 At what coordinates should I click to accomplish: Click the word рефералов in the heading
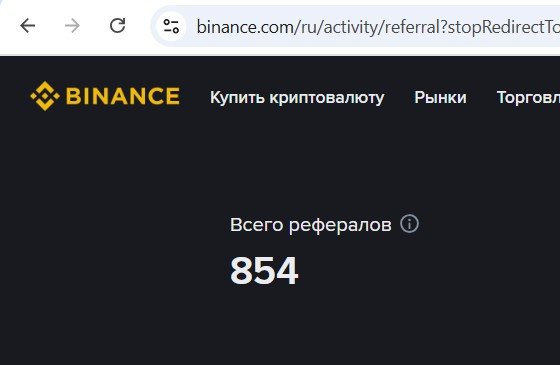click(340, 226)
